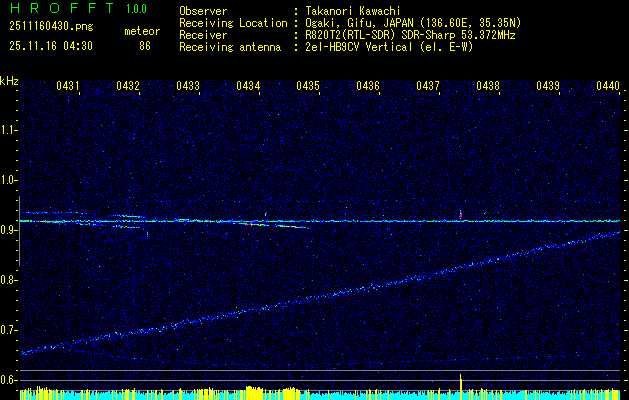Click the 0433 time axis marker
629x400 pixels.
point(188,85)
